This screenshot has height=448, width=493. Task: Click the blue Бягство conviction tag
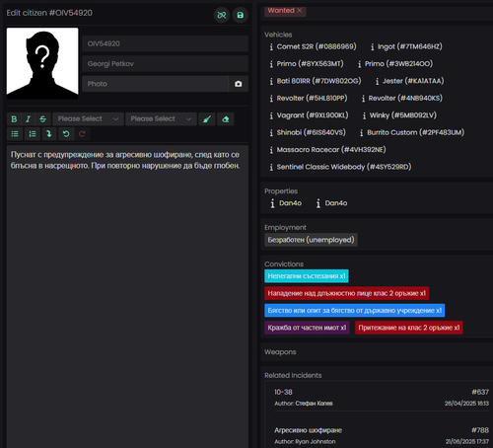[354, 310]
